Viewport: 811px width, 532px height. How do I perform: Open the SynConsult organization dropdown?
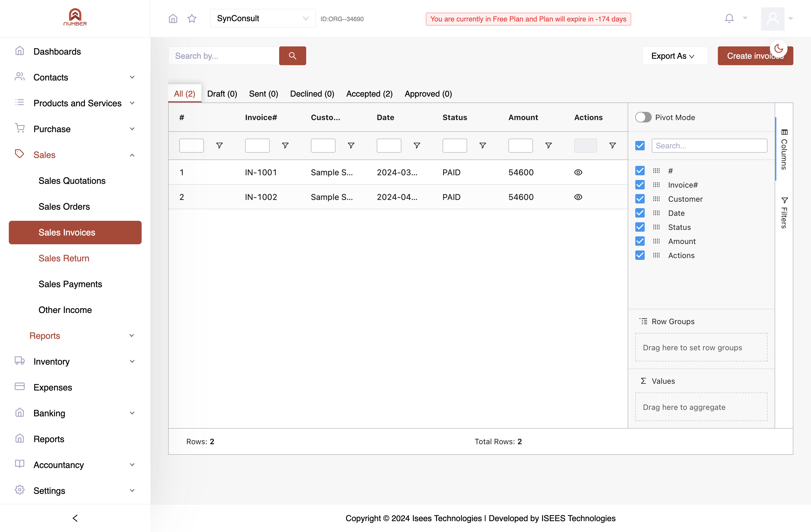pos(263,18)
